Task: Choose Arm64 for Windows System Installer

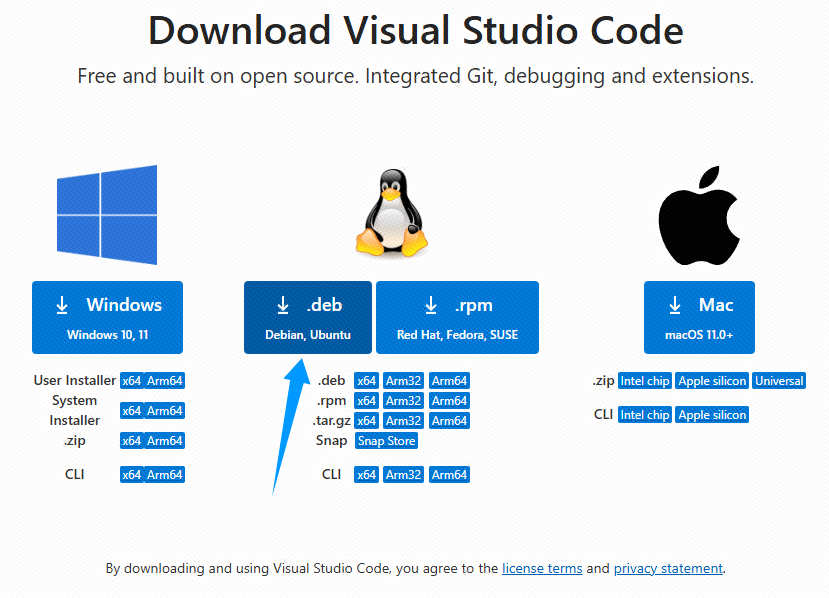Action: coord(164,411)
